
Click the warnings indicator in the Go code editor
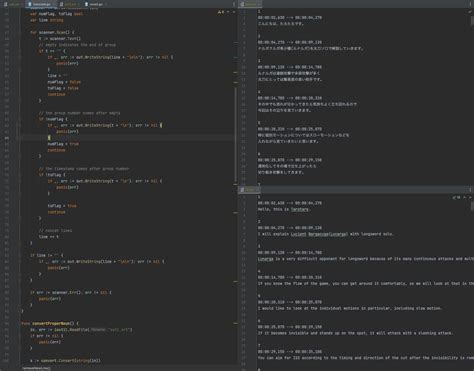pos(221,12)
